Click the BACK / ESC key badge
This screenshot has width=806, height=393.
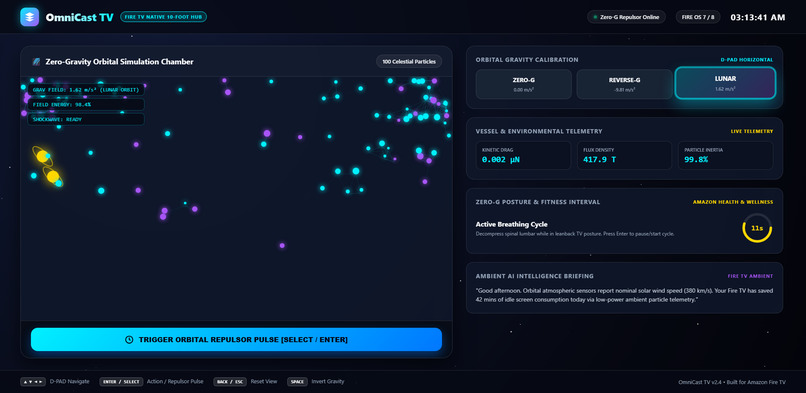pyautogui.click(x=230, y=382)
